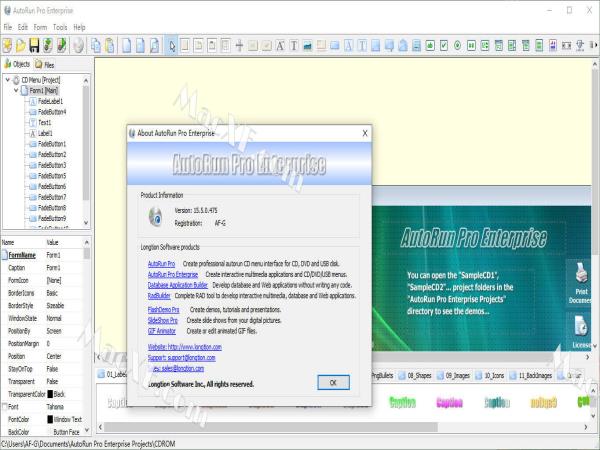Click the Support email link

coord(181,358)
